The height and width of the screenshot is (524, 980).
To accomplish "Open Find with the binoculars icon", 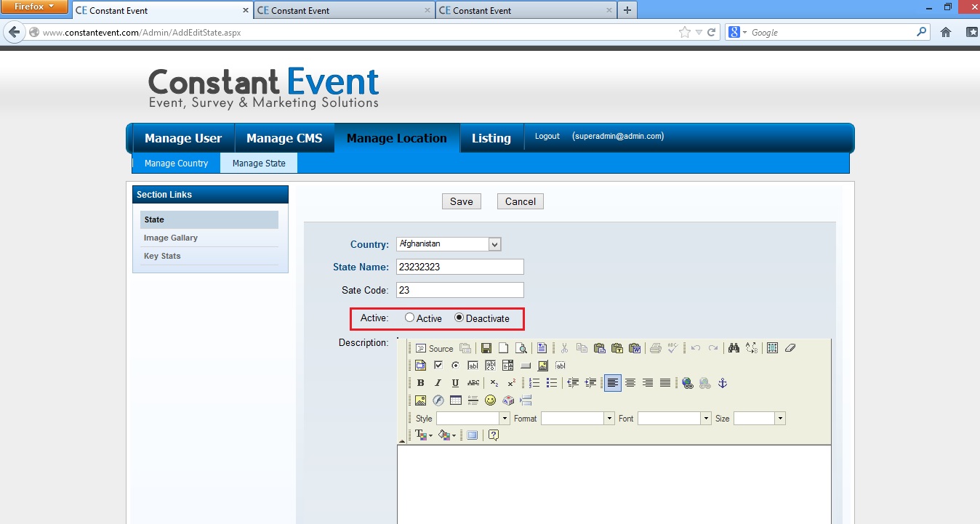I will pyautogui.click(x=734, y=348).
